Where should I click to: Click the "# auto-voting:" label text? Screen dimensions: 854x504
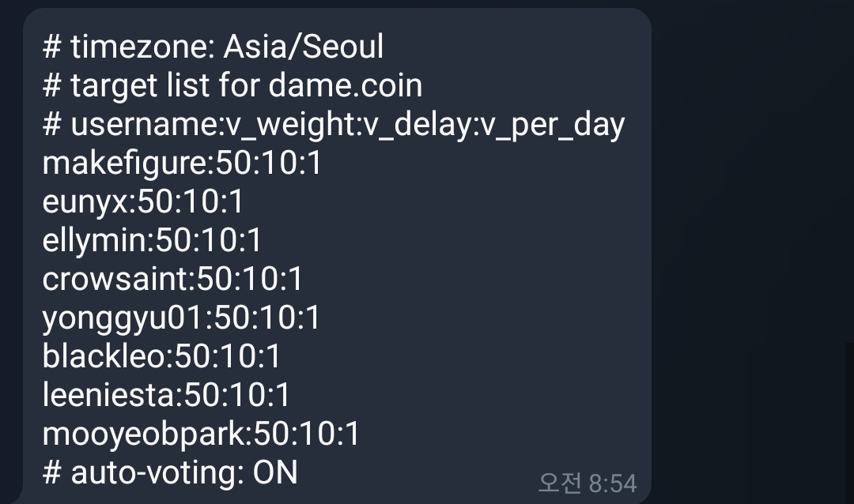pyautogui.click(x=143, y=473)
